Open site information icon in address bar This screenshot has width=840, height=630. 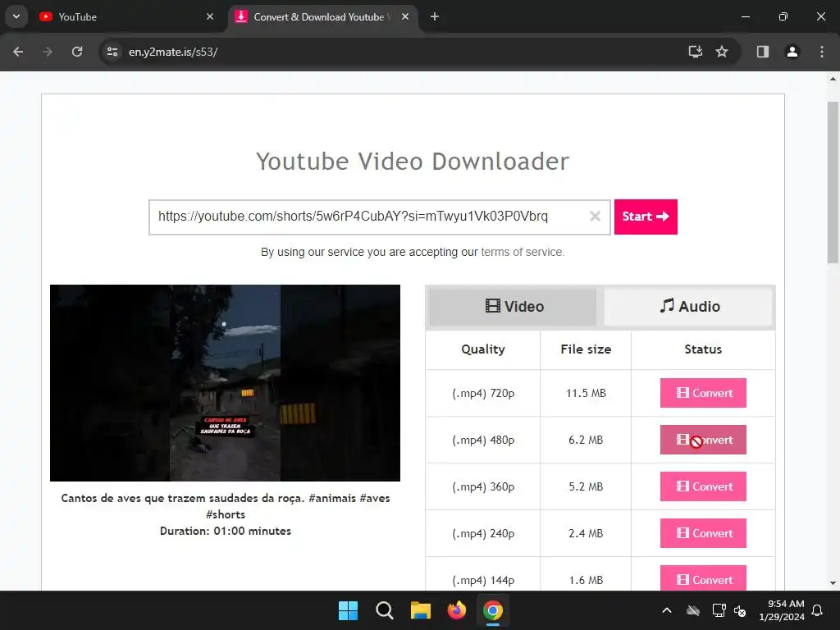click(112, 52)
